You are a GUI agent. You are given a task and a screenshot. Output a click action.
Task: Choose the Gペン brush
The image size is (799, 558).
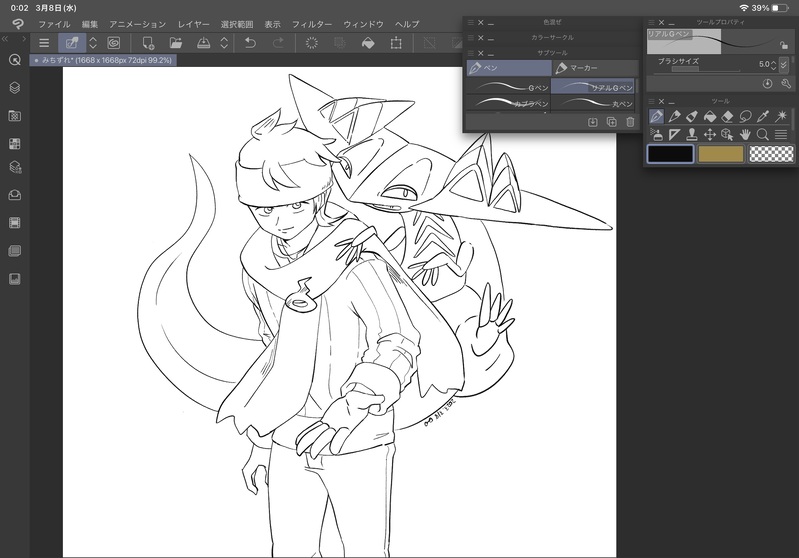click(x=508, y=87)
